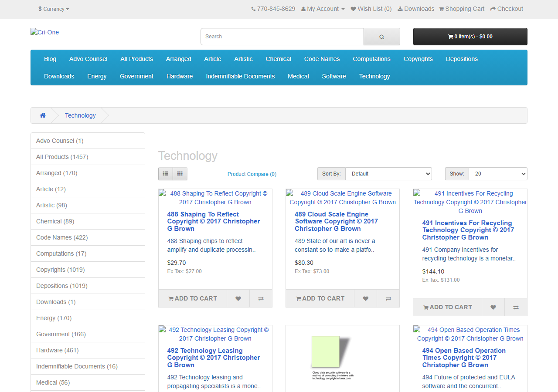Open Blog in the navigation bar
The height and width of the screenshot is (392, 558).
(50, 59)
